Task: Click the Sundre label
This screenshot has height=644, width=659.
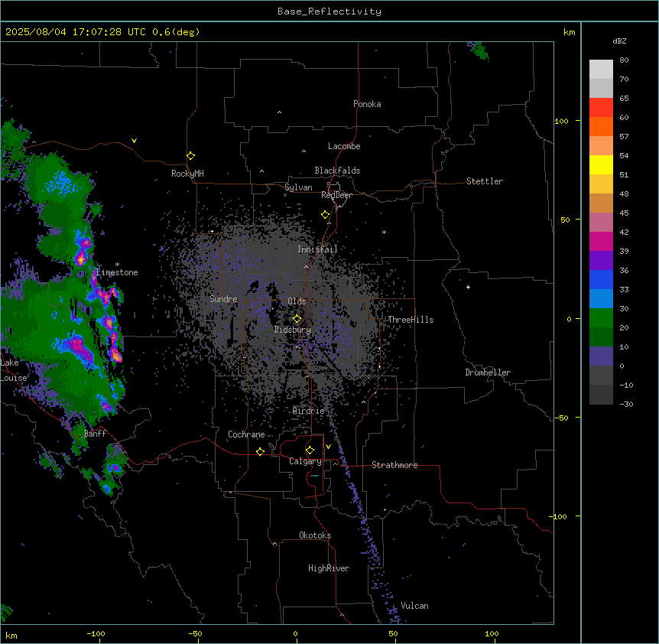Action: coord(223,299)
